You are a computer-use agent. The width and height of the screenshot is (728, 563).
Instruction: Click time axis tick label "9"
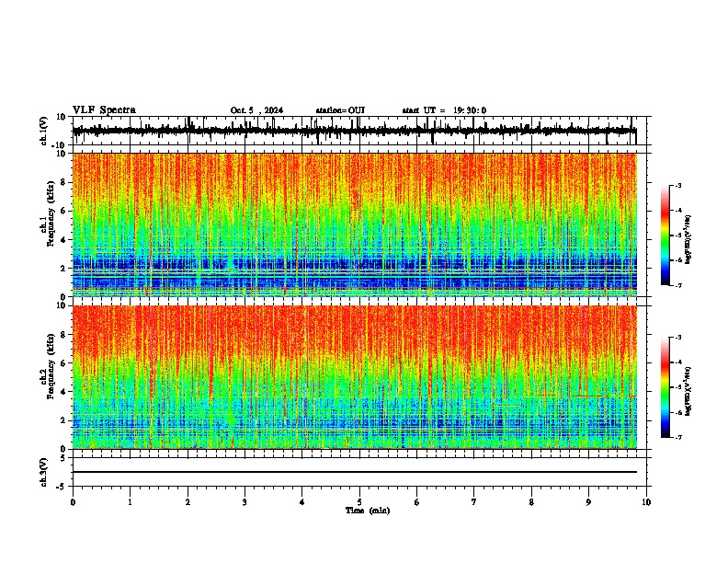coord(588,502)
